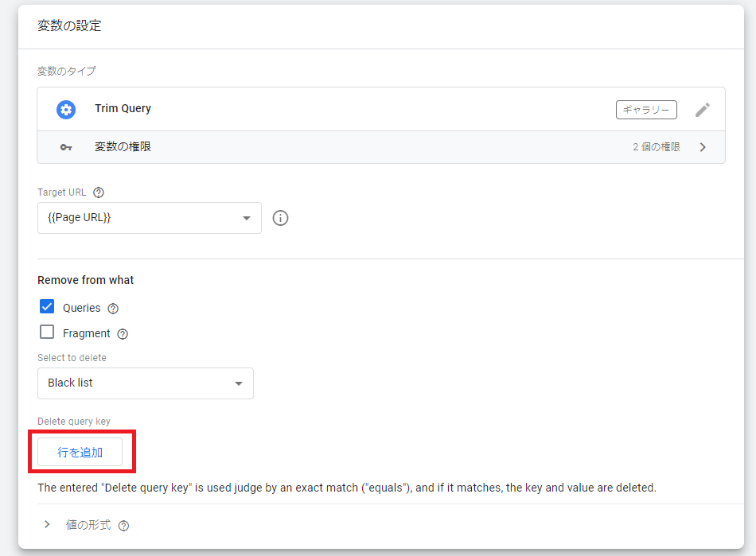Expand the 値の形式 section chevron

pos(47,525)
